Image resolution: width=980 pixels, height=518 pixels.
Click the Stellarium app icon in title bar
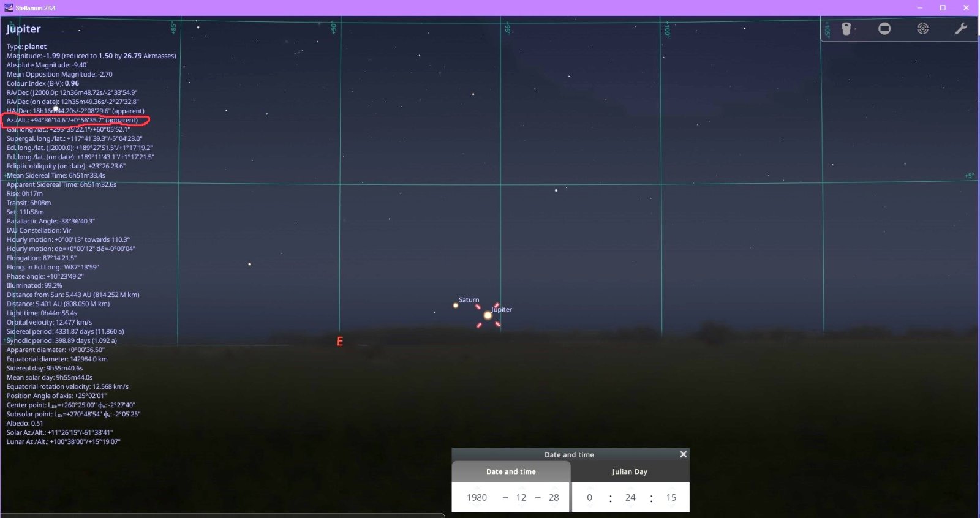click(8, 8)
